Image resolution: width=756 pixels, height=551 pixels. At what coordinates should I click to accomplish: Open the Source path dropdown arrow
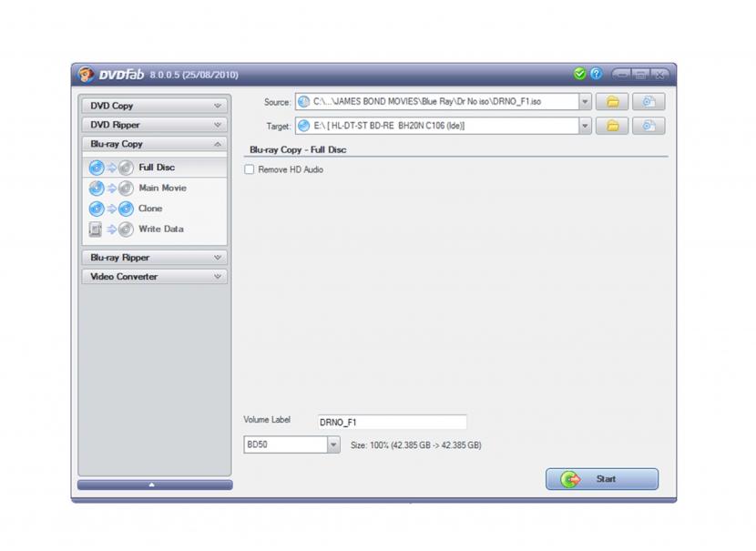click(x=585, y=102)
